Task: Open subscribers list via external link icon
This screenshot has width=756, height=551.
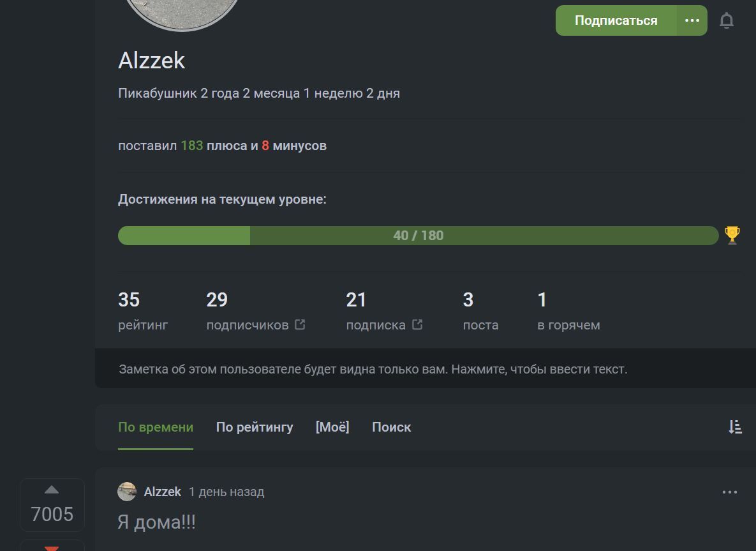Action: coord(300,324)
